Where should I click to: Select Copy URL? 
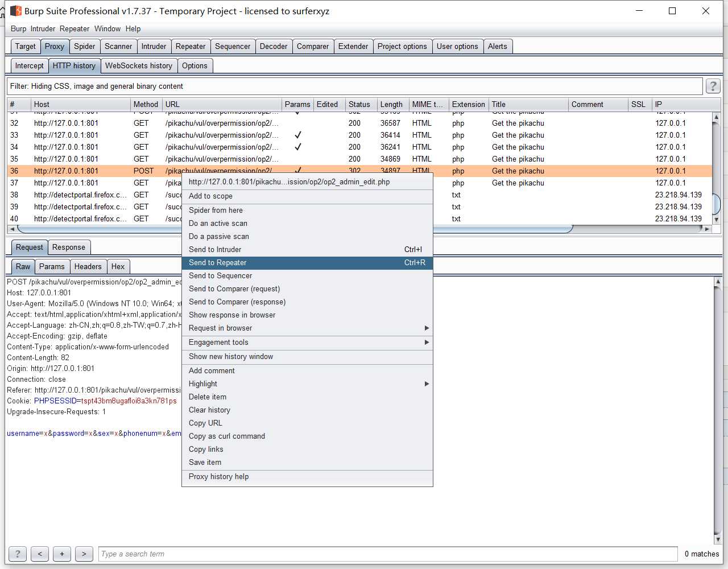coord(307,423)
